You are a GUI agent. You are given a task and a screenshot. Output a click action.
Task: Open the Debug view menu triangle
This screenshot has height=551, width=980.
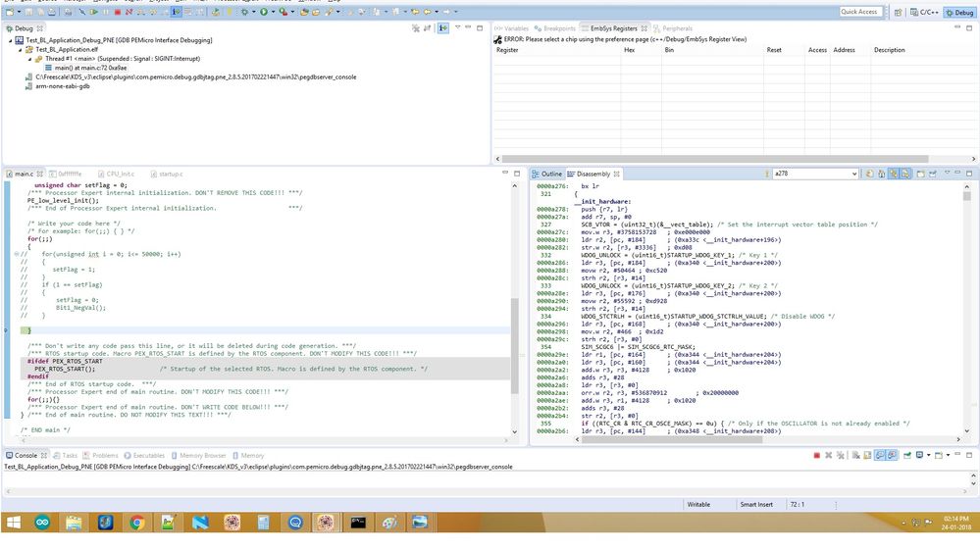[x=457, y=27]
